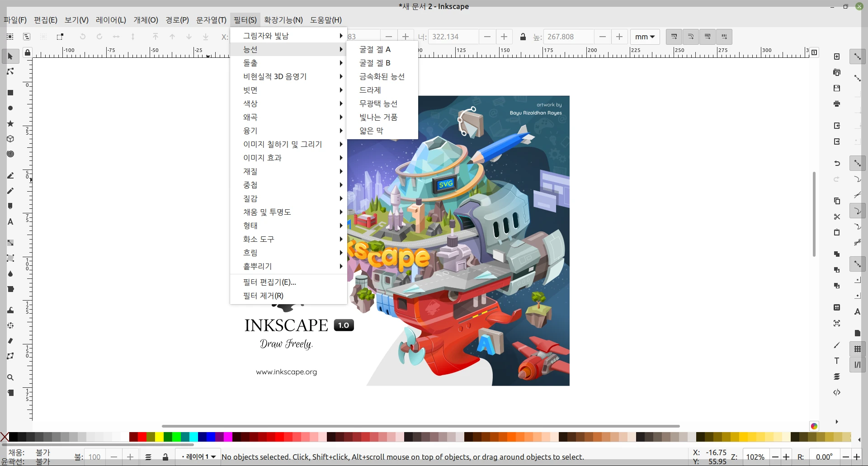Open the 확장기능(N) menu

click(283, 20)
